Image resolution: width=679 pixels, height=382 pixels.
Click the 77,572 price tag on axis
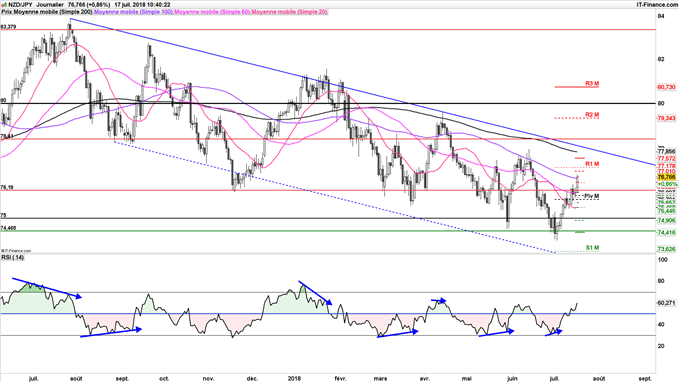coord(666,159)
